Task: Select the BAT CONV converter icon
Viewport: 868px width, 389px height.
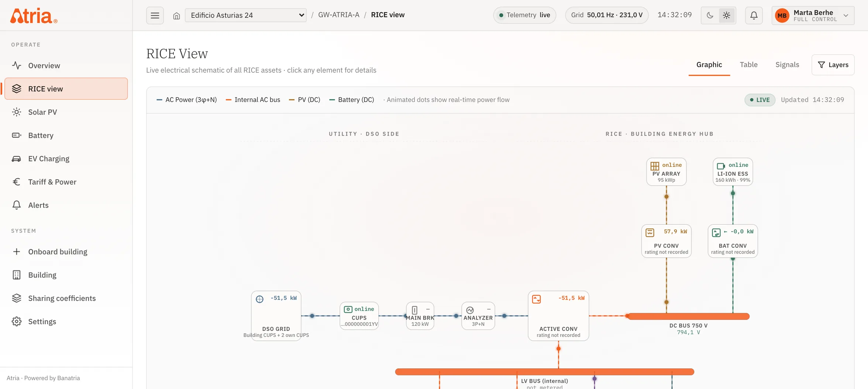Action: click(716, 232)
